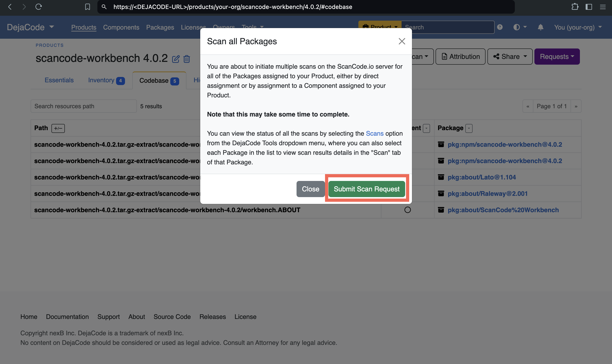Open pkg:about/Raleway@2.001 link
612x364 pixels.
(487, 193)
